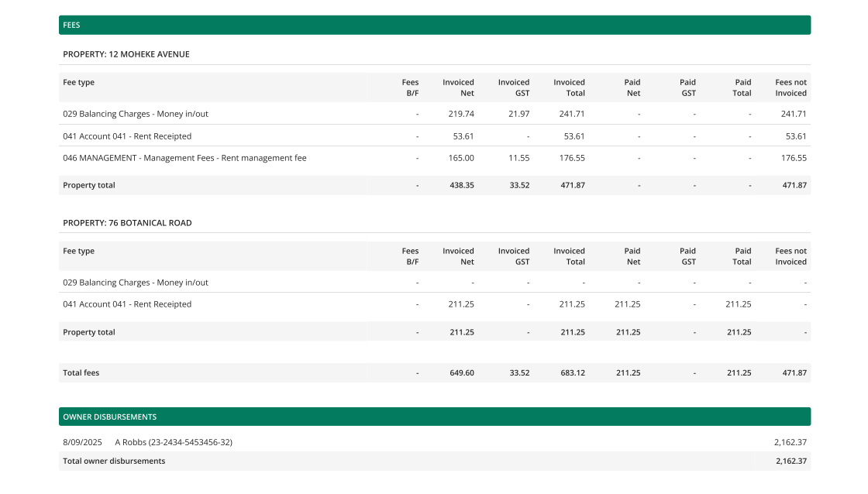Click the Property: 76 Botanical Road heading
868x494 pixels.
[x=127, y=223]
